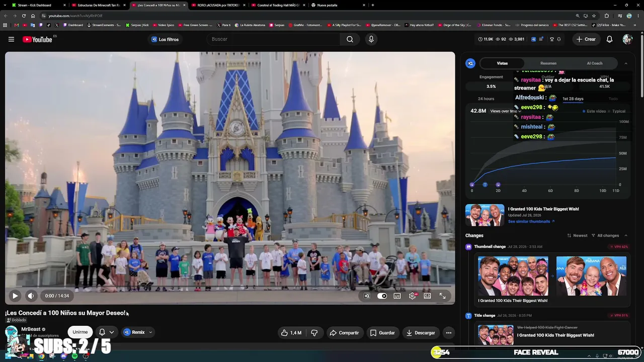
Task: Sort changes by Newest
Action: coord(577,235)
